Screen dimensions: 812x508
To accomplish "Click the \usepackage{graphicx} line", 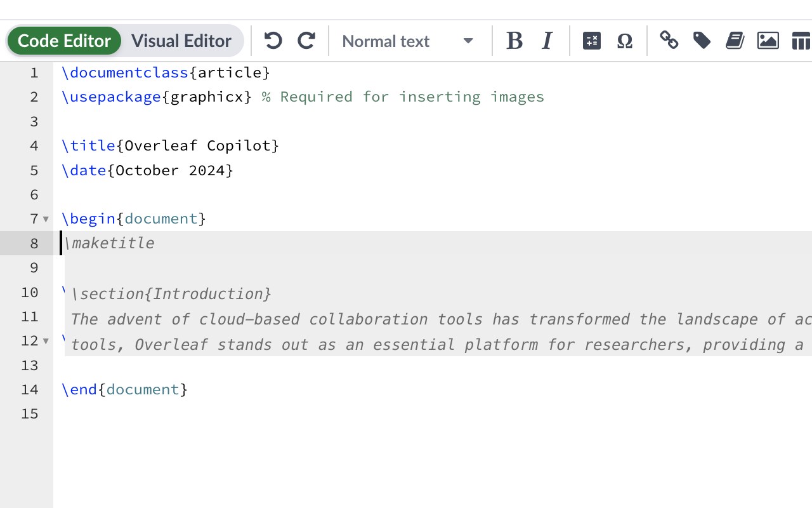I will point(156,97).
